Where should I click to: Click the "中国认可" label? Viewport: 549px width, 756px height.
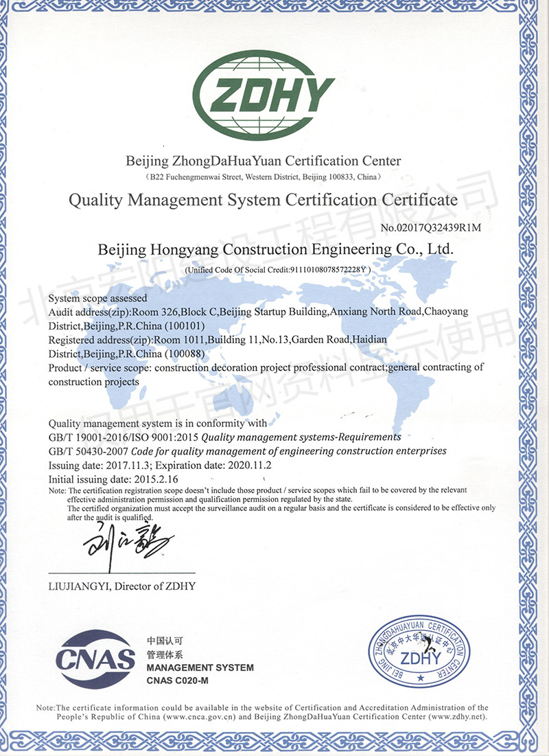[x=165, y=641]
